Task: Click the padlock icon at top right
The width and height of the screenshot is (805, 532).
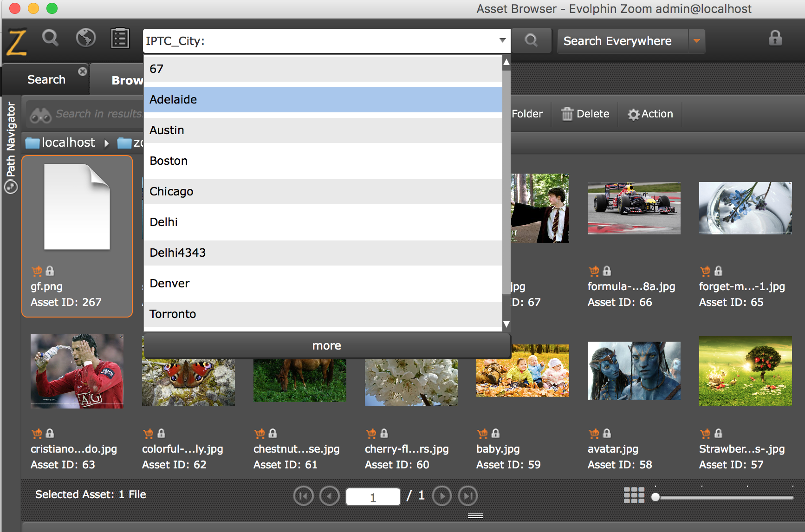Action: tap(775, 38)
